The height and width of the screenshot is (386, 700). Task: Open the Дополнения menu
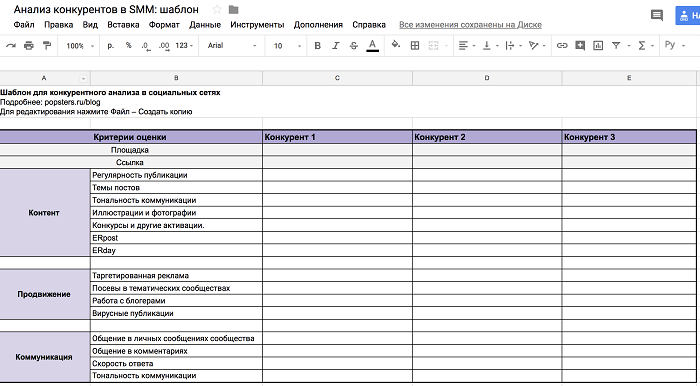tap(318, 25)
